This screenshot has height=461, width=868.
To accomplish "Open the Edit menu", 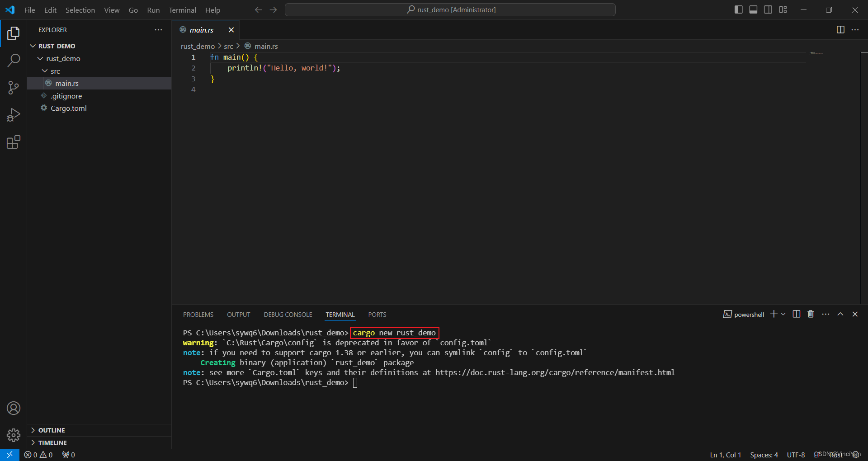I will 50,10.
